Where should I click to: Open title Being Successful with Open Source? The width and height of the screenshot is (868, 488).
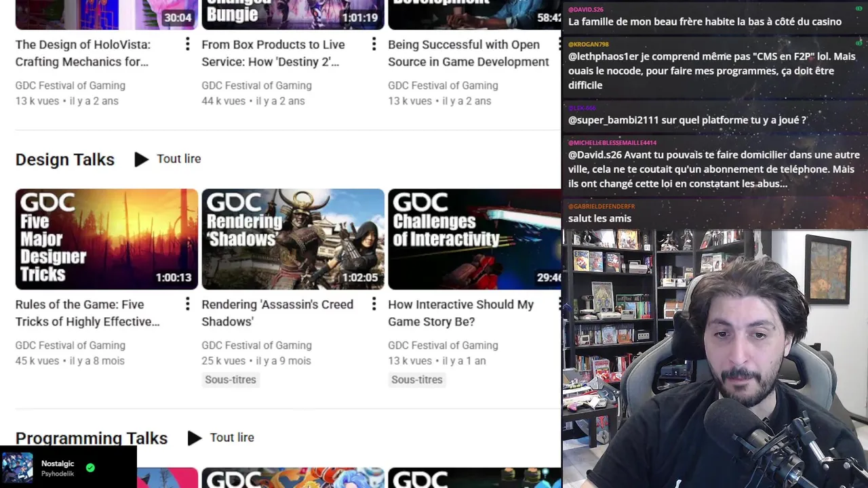click(x=468, y=53)
